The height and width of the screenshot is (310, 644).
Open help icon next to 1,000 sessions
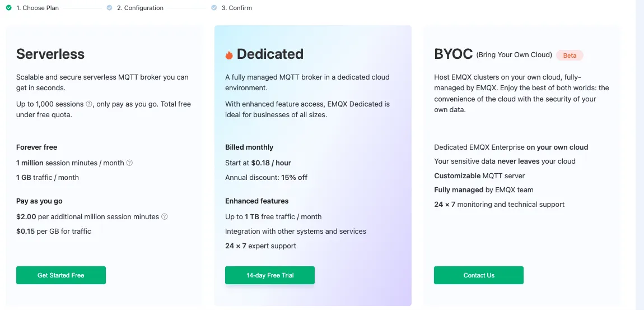(89, 104)
